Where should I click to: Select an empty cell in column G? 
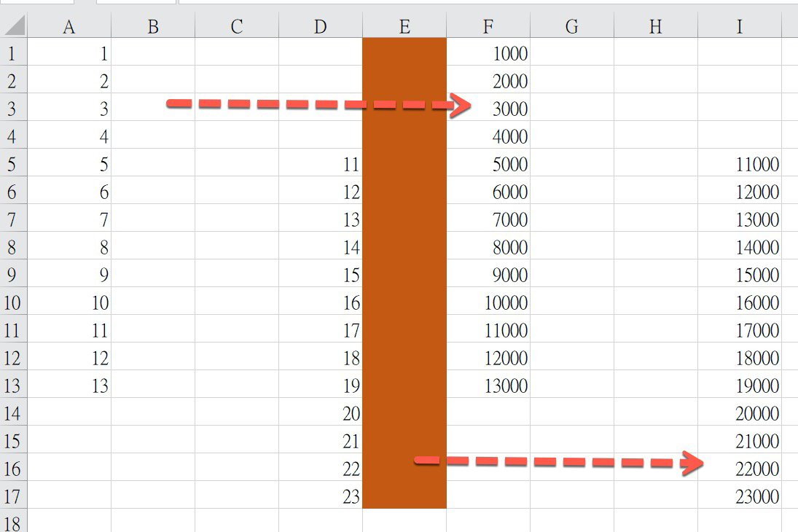point(572,219)
